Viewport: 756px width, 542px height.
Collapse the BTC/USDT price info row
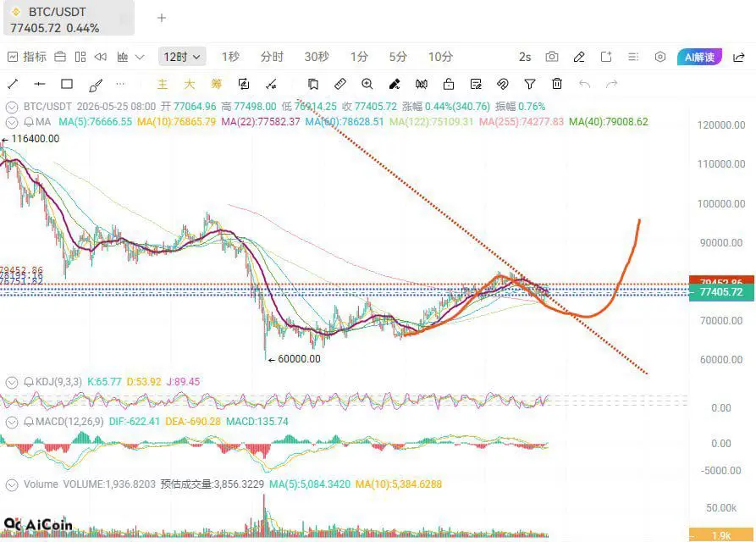pyautogui.click(x=12, y=107)
